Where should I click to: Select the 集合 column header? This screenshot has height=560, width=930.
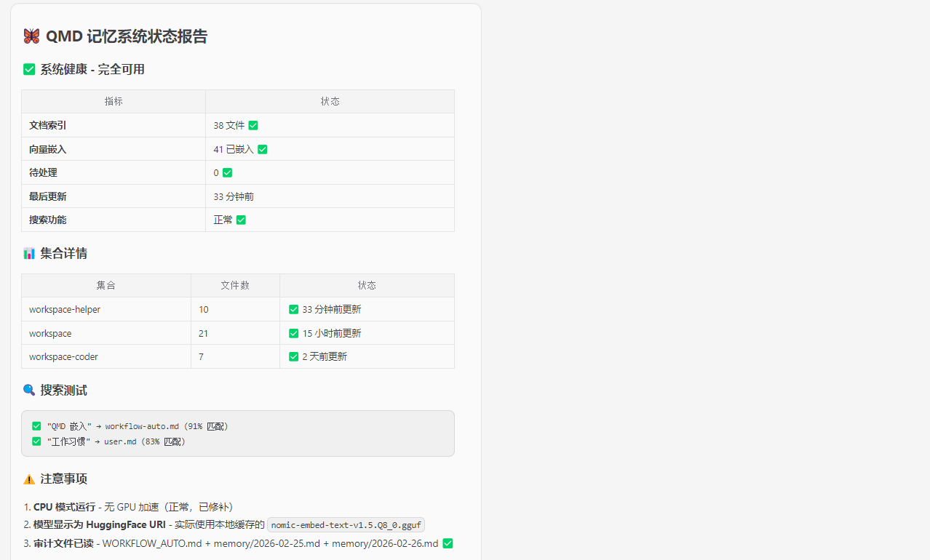click(106, 285)
